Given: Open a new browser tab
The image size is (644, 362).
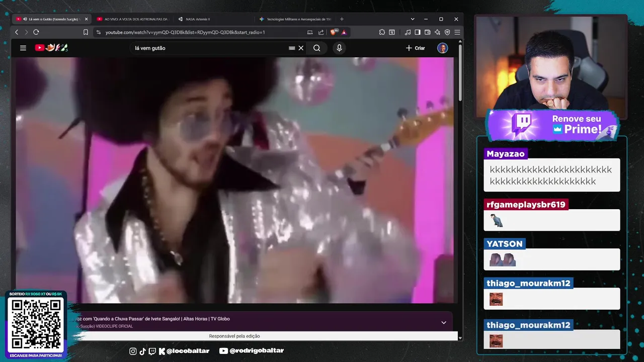Looking at the screenshot, I should [x=342, y=19].
